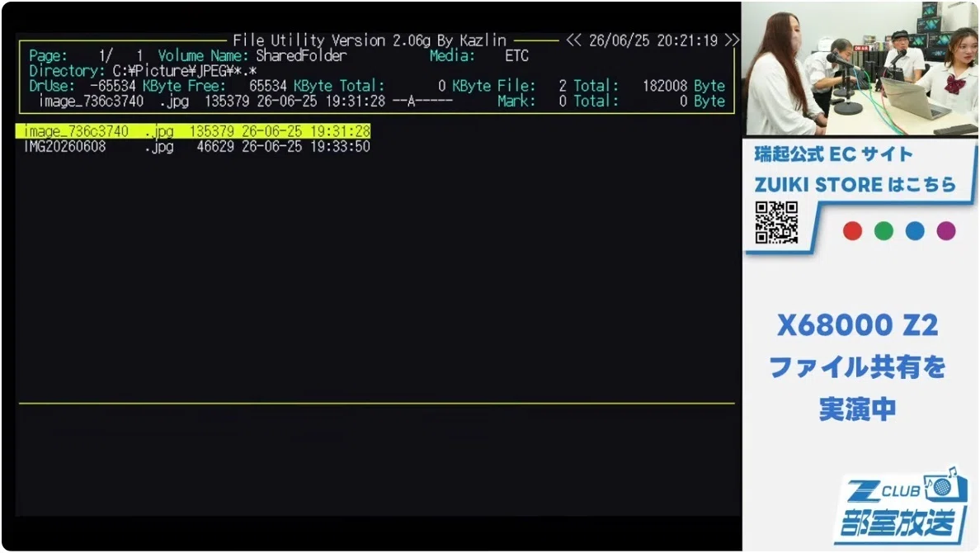This screenshot has width=980, height=553.
Task: Click the blue dot in ZUIKI banner
Action: coord(914,231)
